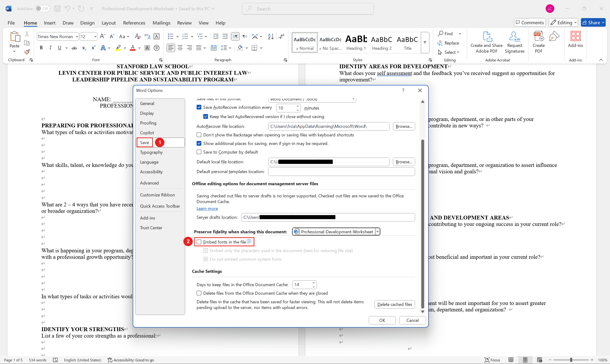
Task: Expand the Preserve fidelity document dropdown
Action: coord(376,231)
